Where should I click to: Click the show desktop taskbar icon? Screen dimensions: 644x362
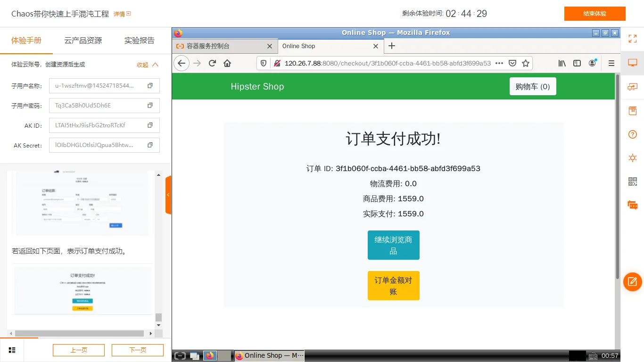(x=194, y=356)
